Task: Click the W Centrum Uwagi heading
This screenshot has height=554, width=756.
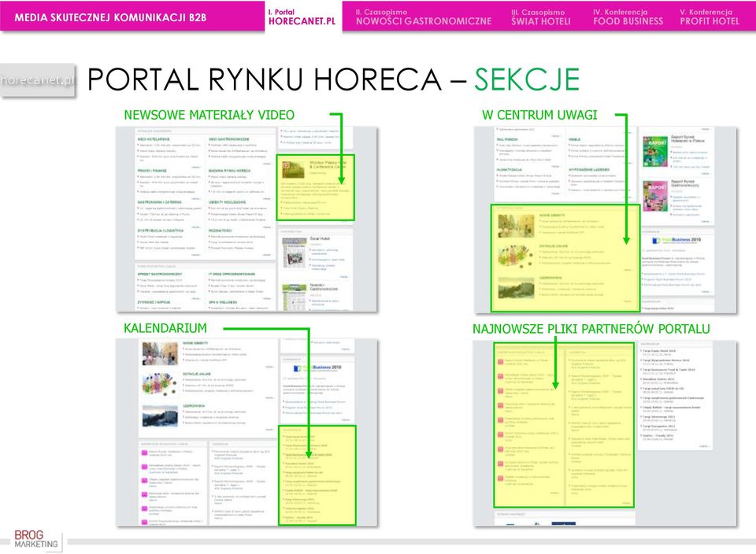Action: click(539, 115)
